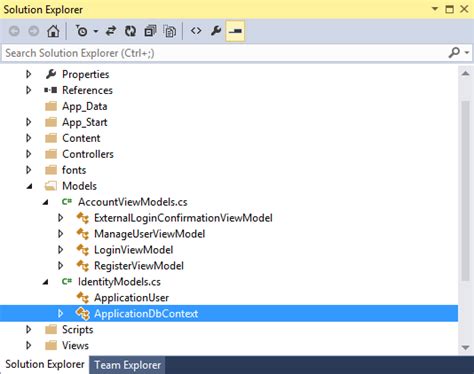This screenshot has width=474, height=374.
Task: Click the Properties wrench tree icon
Action: point(51,74)
